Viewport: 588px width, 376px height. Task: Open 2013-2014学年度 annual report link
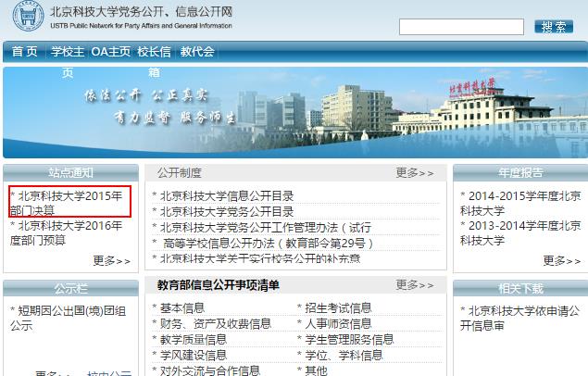[520, 232]
